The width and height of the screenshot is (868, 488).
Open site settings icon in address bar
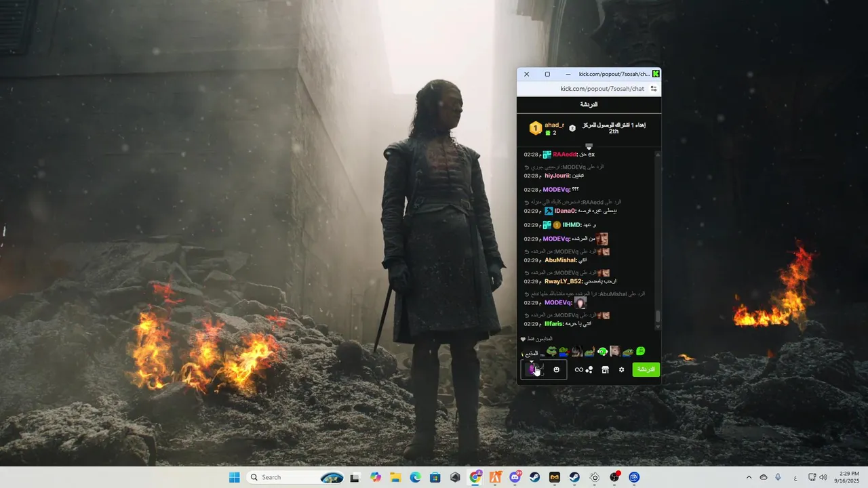click(654, 89)
